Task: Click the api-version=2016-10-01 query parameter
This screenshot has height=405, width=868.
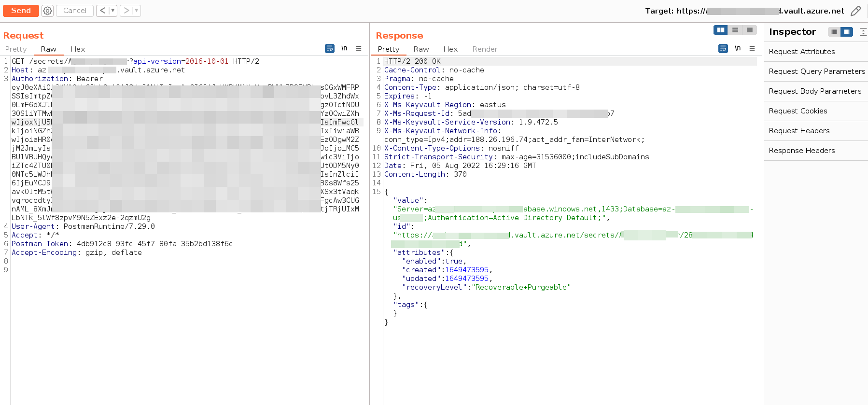Action: [181, 61]
